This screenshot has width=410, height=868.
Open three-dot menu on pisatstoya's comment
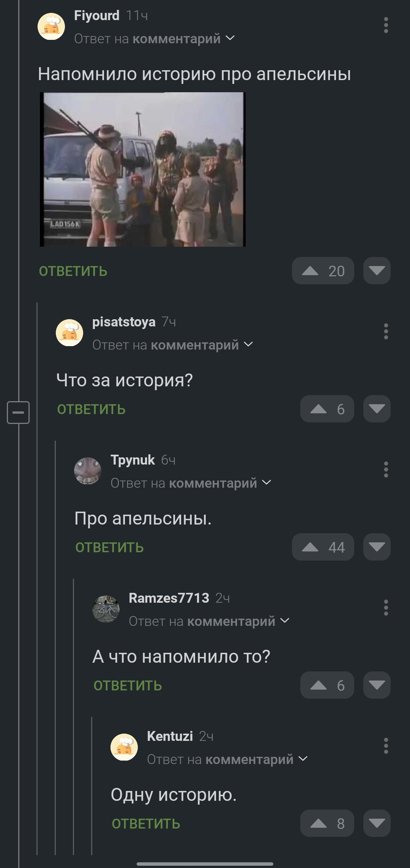(x=386, y=331)
